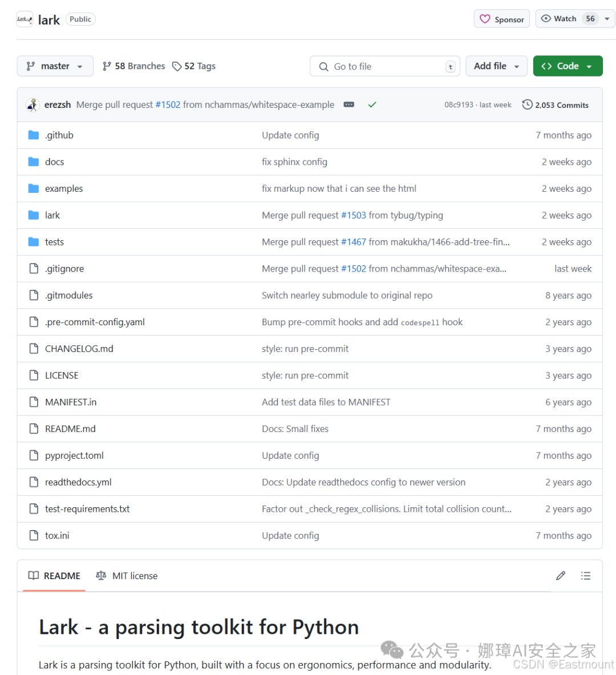616x675 pixels.
Task: Click the docs folder icon
Action: coord(34,162)
